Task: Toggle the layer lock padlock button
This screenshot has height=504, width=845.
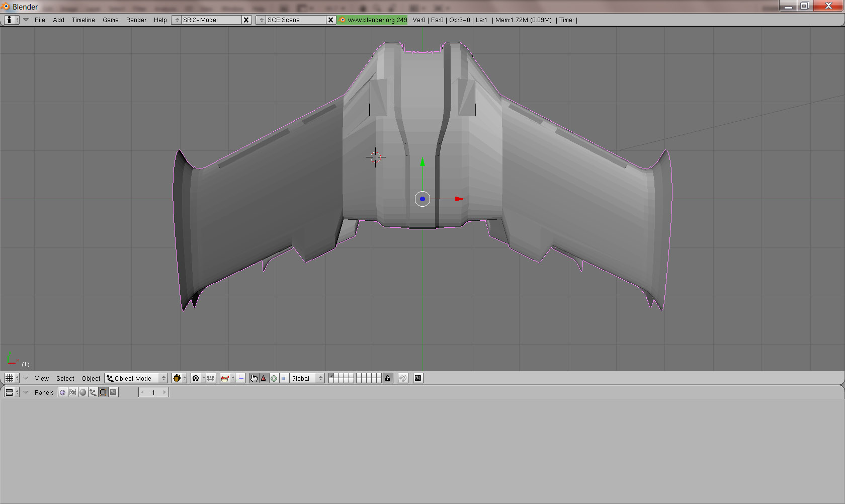Action: click(x=387, y=378)
